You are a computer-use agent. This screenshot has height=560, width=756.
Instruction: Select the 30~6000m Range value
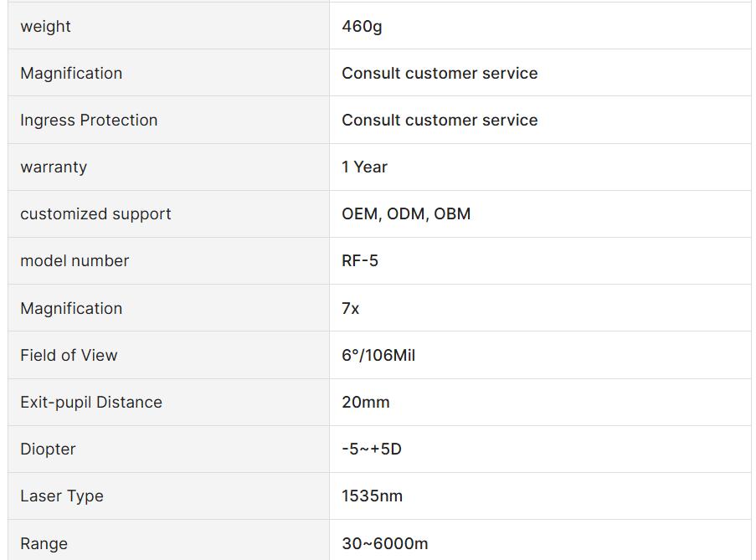coord(385,543)
